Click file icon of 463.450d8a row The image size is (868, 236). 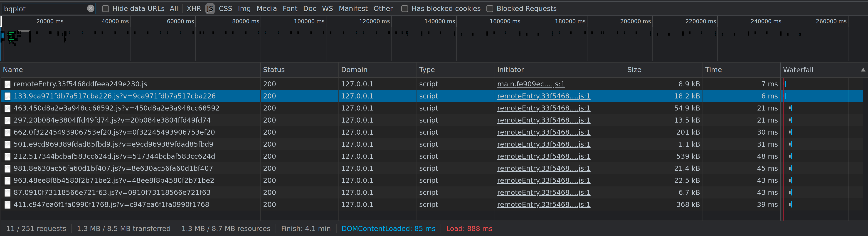[7, 108]
